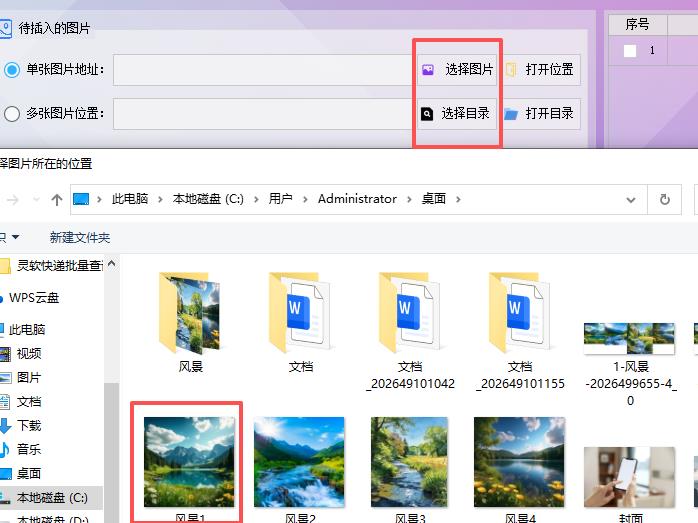Select the 风景1 image thumbnail
The height and width of the screenshot is (523, 698).
click(x=189, y=461)
